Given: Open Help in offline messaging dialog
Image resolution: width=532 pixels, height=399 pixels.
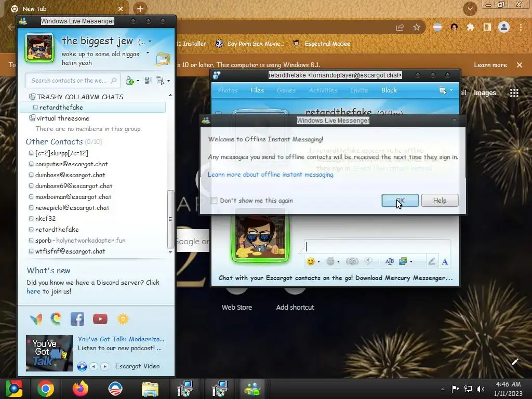Looking at the screenshot, I should [440, 200].
